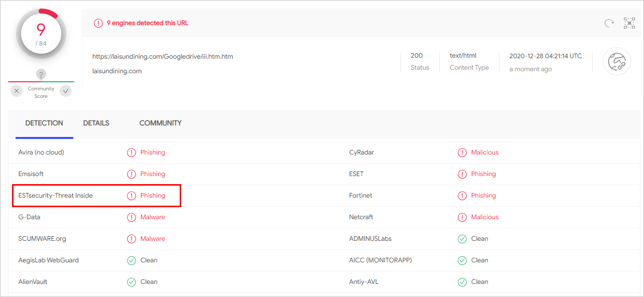Click clean checkmark in AICC (MONITORAPP) row
The width and height of the screenshot is (644, 297).
pos(462,260)
